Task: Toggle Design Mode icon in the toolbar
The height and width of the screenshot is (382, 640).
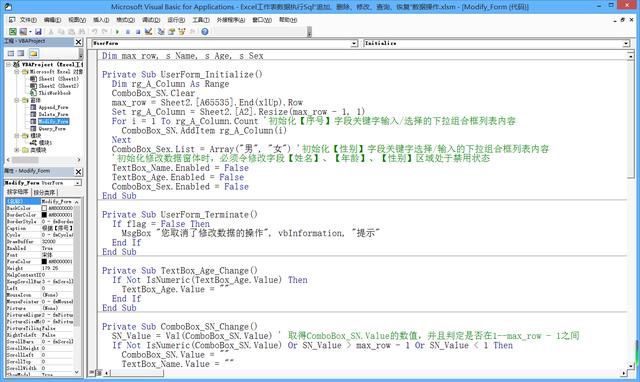Action: tap(149, 31)
